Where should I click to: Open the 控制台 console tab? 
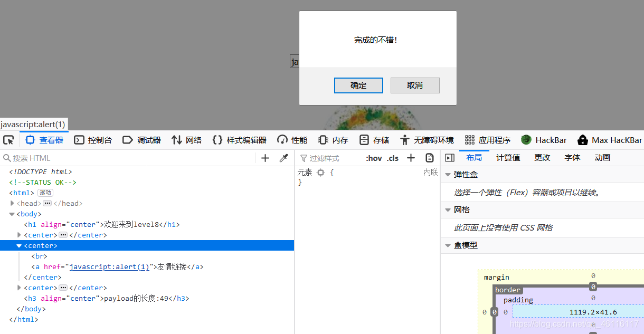click(93, 140)
